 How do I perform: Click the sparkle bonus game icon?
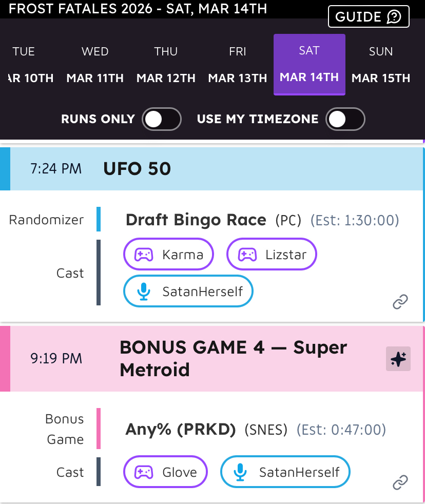(x=398, y=359)
